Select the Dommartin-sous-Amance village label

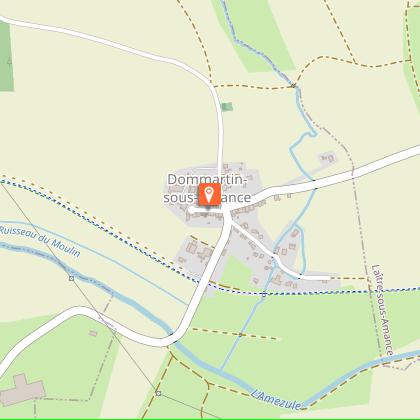click(207, 189)
